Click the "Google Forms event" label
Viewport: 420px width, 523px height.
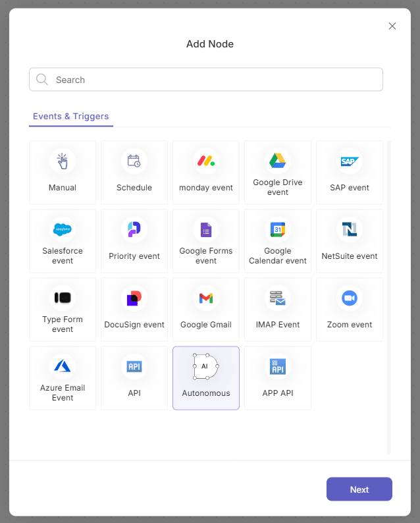coord(206,256)
